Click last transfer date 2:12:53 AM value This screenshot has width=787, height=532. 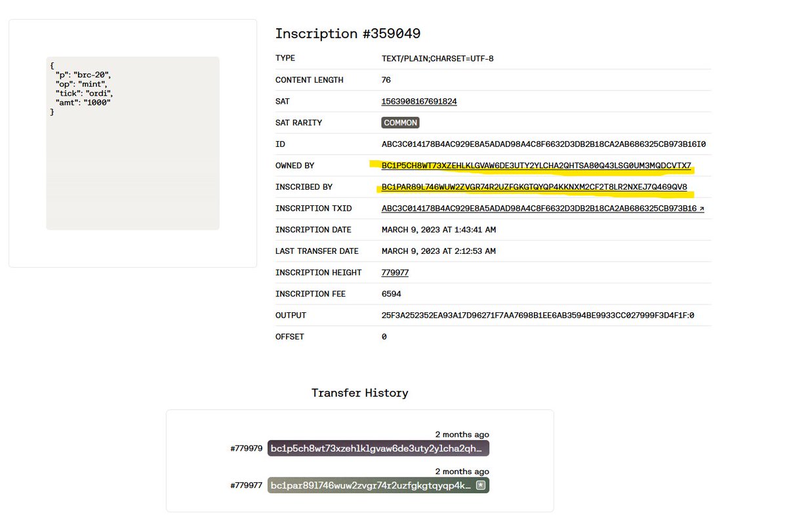[x=439, y=251]
